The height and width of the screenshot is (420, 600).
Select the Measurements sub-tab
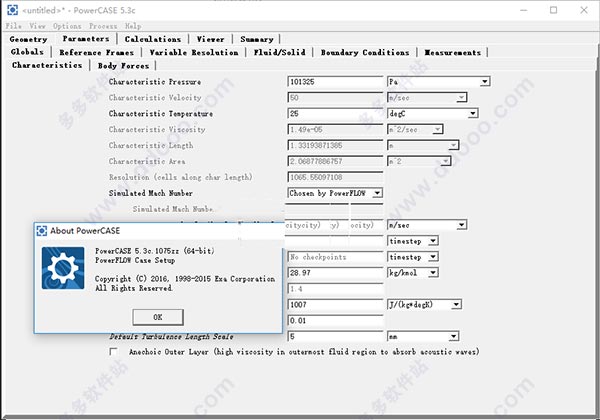(453, 52)
